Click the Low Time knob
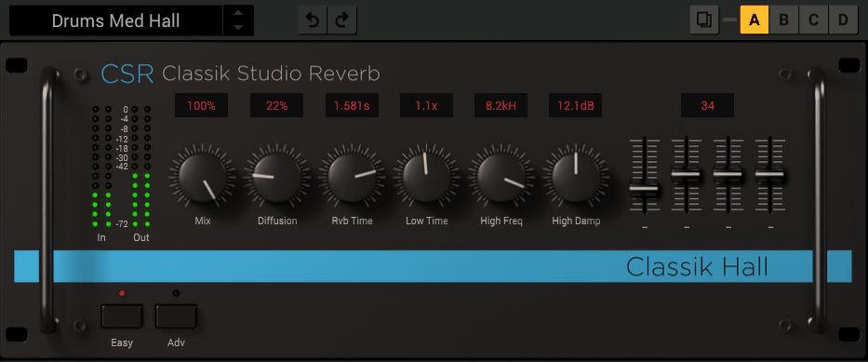Viewport: 868px width, 362px height. (x=427, y=178)
